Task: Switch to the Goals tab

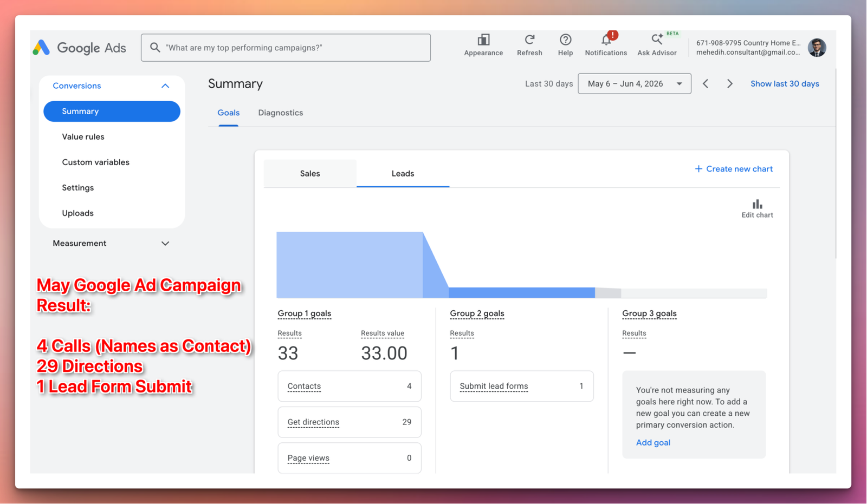Action: (x=228, y=113)
